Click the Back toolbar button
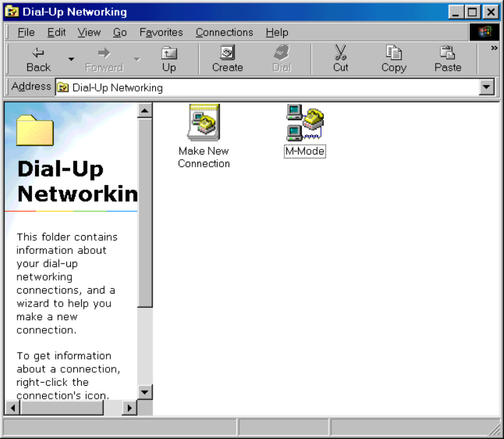The image size is (504, 439). pos(38,60)
